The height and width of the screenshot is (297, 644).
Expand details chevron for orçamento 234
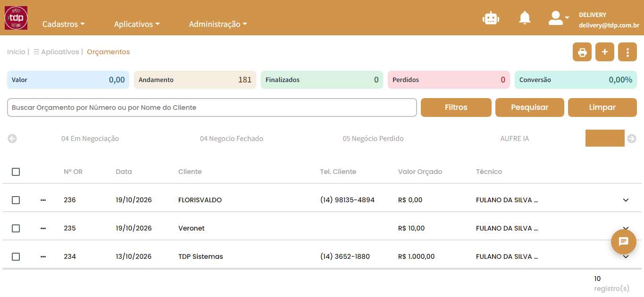click(x=626, y=257)
